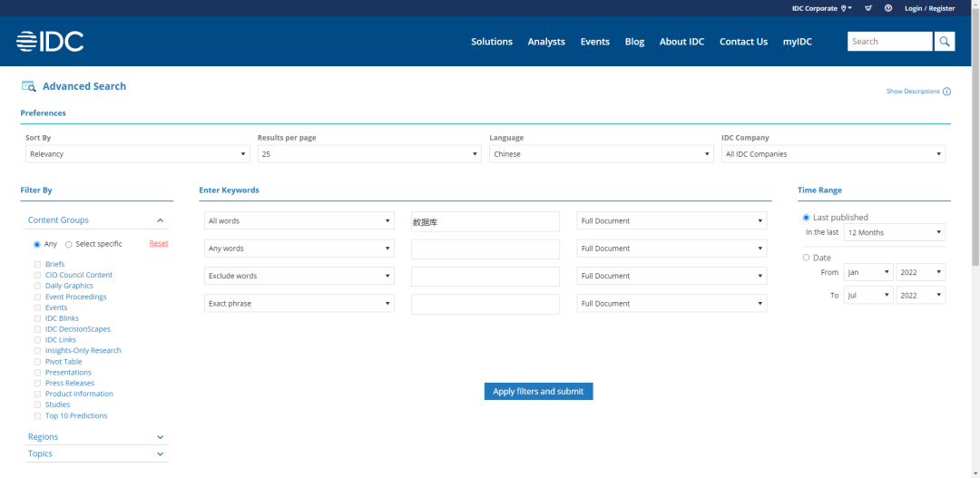980x478 pixels.
Task: Open the shopping cart icon in top bar
Action: pyautogui.click(x=868, y=8)
